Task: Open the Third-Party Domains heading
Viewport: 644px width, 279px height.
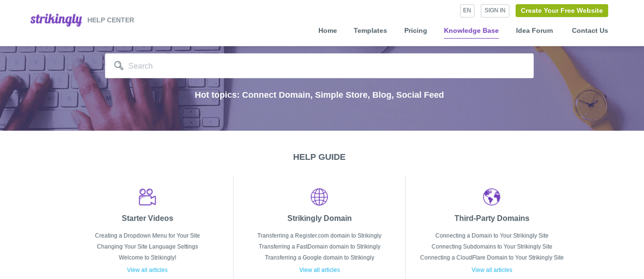Action: click(492, 218)
